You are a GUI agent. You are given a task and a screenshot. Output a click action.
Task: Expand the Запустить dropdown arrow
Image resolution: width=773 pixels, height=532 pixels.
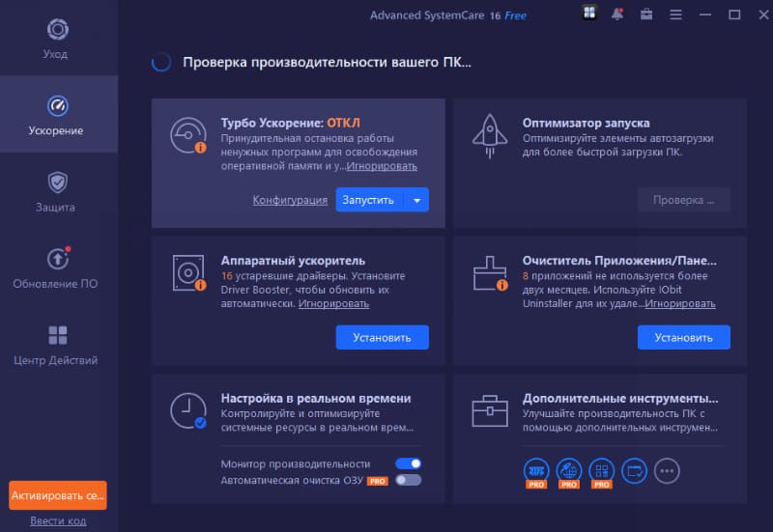[x=417, y=200]
